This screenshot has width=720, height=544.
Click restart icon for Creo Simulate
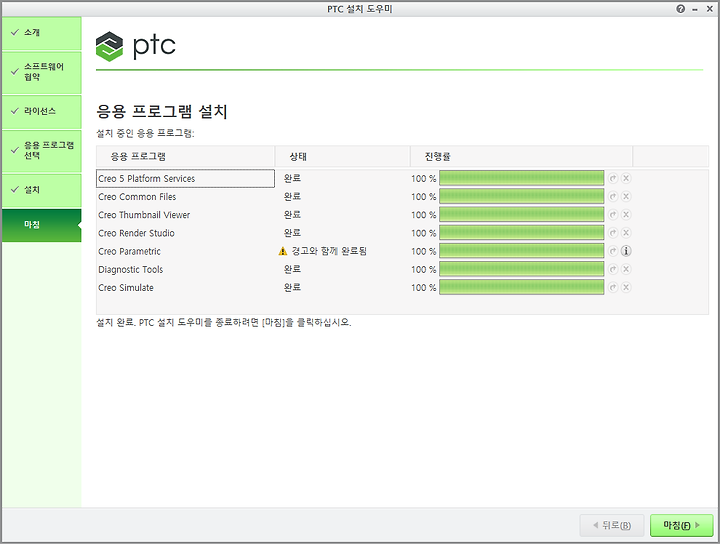(x=613, y=287)
